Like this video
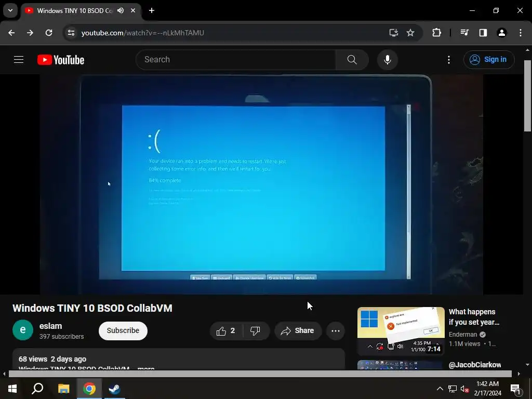 [x=227, y=331]
